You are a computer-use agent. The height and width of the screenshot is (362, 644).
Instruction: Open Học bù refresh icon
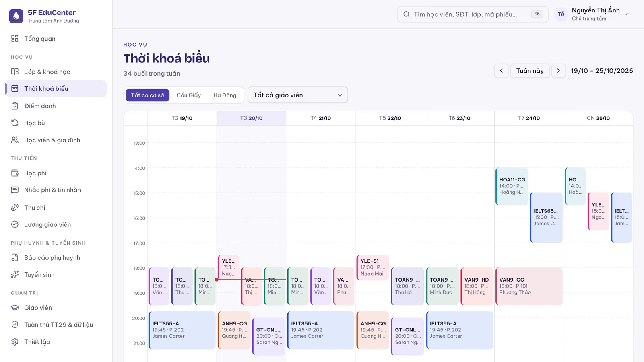coord(15,123)
